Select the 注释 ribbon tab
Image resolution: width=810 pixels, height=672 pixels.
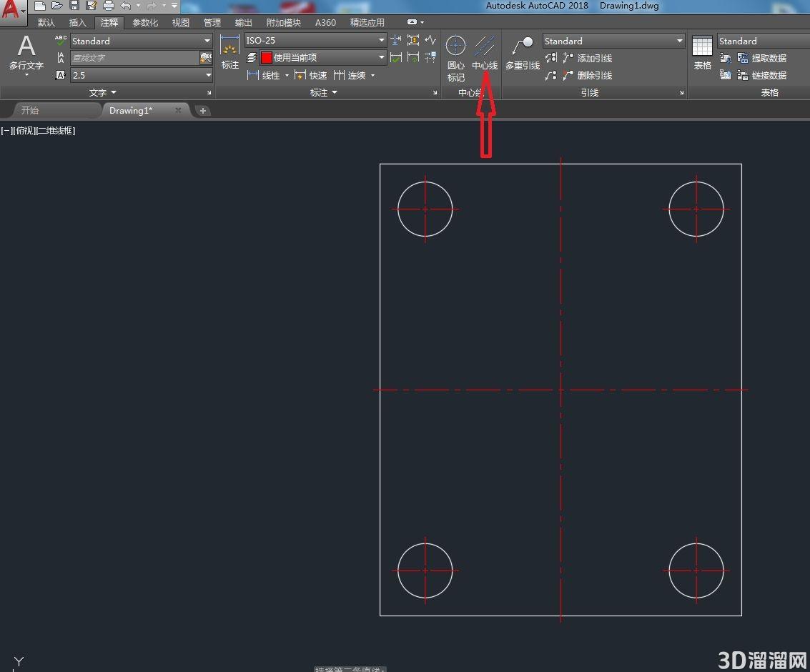click(x=109, y=22)
